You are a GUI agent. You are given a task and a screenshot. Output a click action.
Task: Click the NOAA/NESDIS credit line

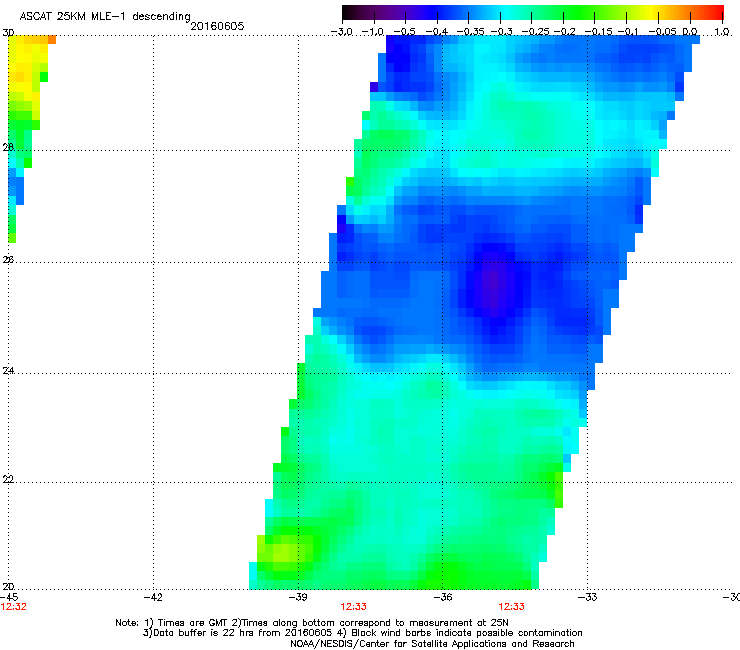click(432, 644)
